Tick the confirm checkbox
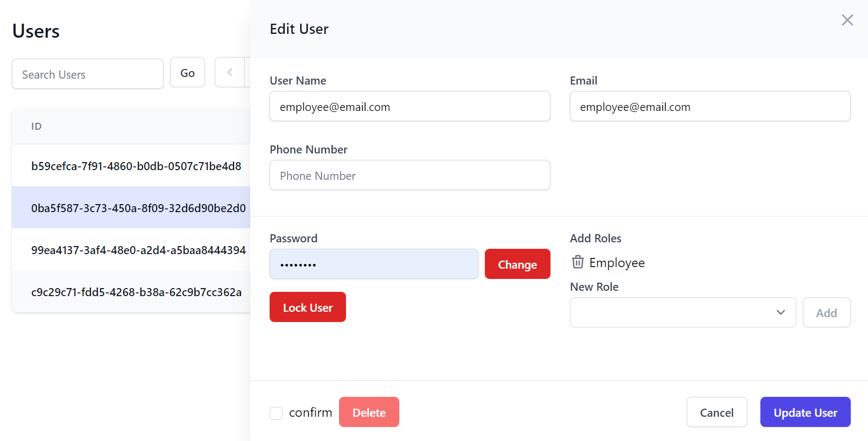Image resolution: width=868 pixels, height=441 pixels. point(276,413)
